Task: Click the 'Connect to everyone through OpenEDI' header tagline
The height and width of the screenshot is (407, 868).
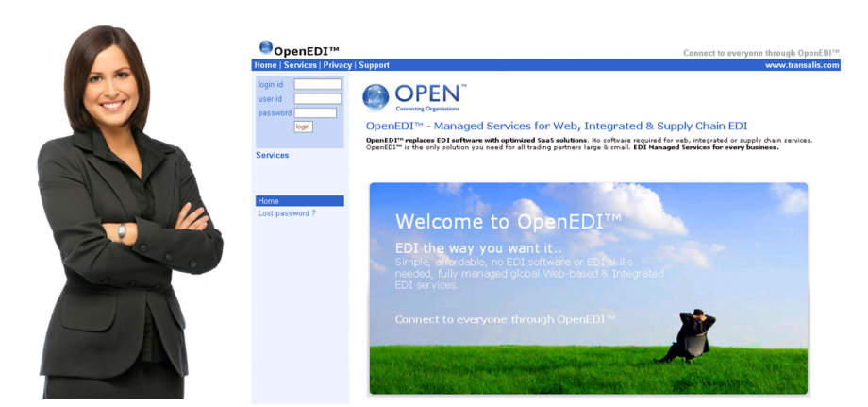Action: [761, 53]
